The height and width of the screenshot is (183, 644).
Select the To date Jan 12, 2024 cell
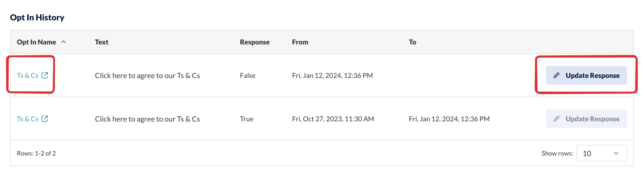pyautogui.click(x=449, y=119)
